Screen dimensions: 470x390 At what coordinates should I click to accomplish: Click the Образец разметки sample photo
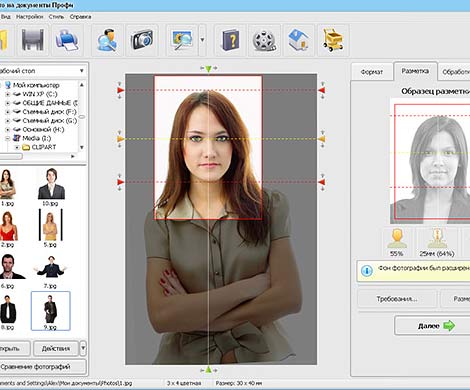pyautogui.click(x=430, y=161)
